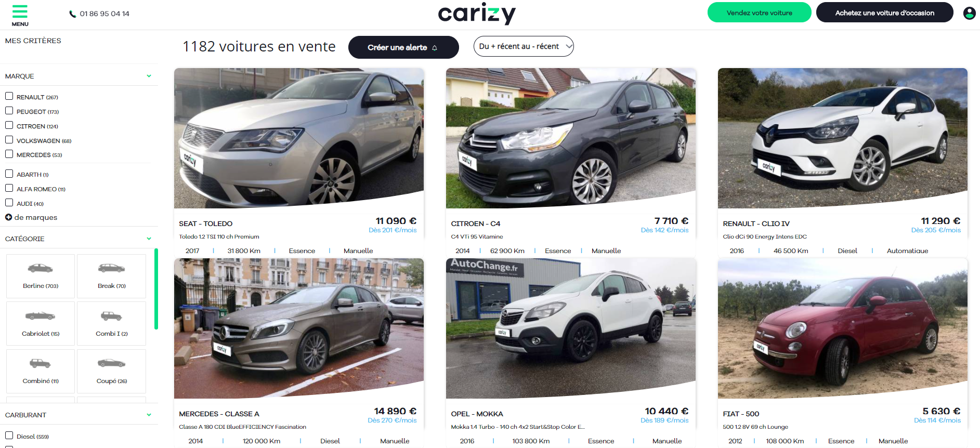Image resolution: width=980 pixels, height=448 pixels.
Task: Check the RENAULT brand checkbox
Action: click(x=9, y=96)
